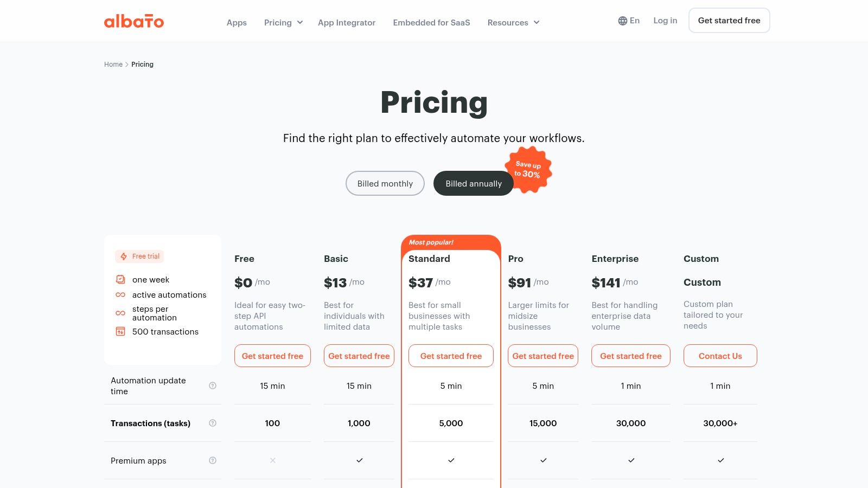Get started free with Standard plan

pos(451,356)
